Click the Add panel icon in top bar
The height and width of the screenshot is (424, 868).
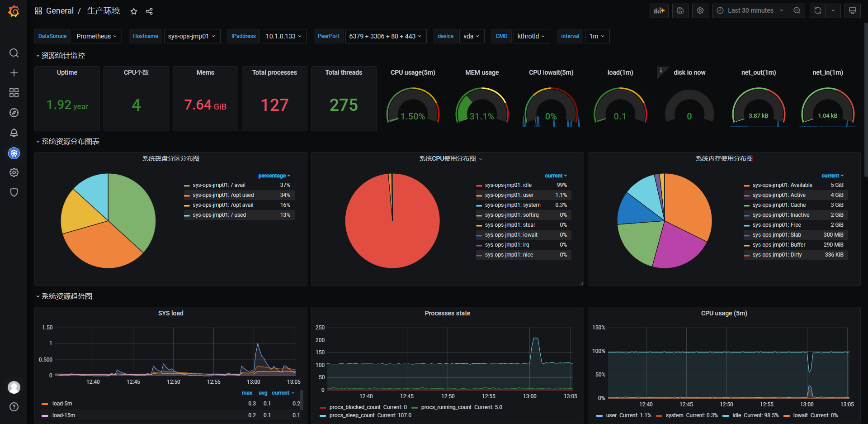point(659,11)
